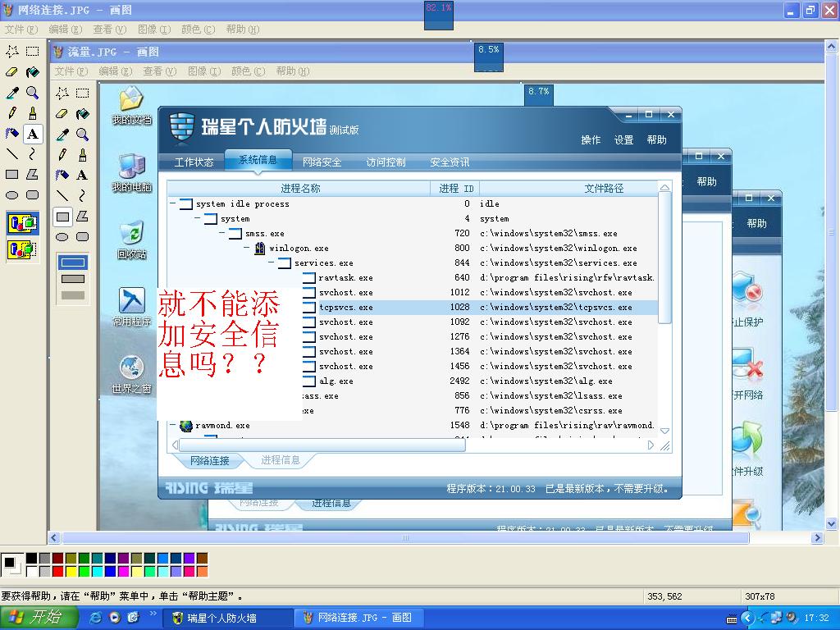Screen dimensions: 840x630
Task: Click the 我的文档 desktop icon
Action: (132, 106)
